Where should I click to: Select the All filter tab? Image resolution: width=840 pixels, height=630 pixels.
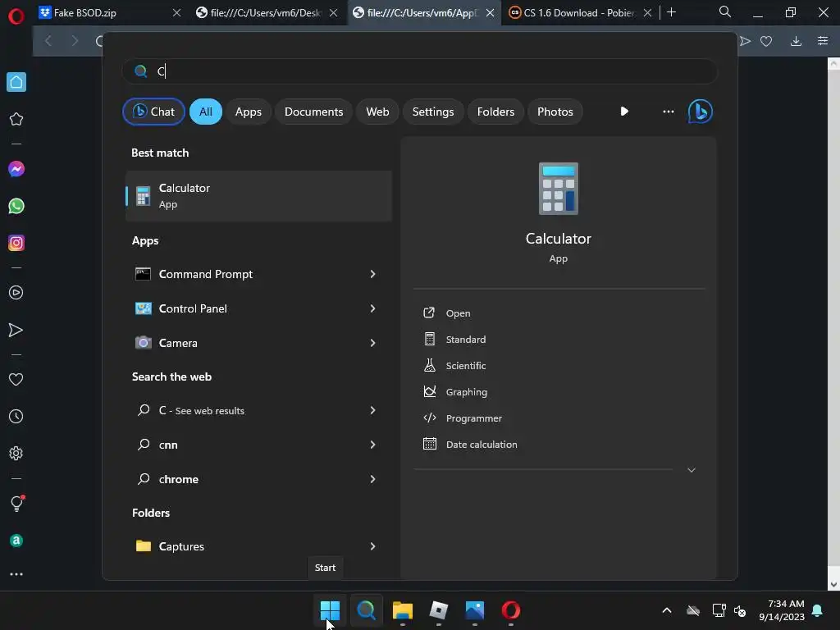[x=206, y=112]
